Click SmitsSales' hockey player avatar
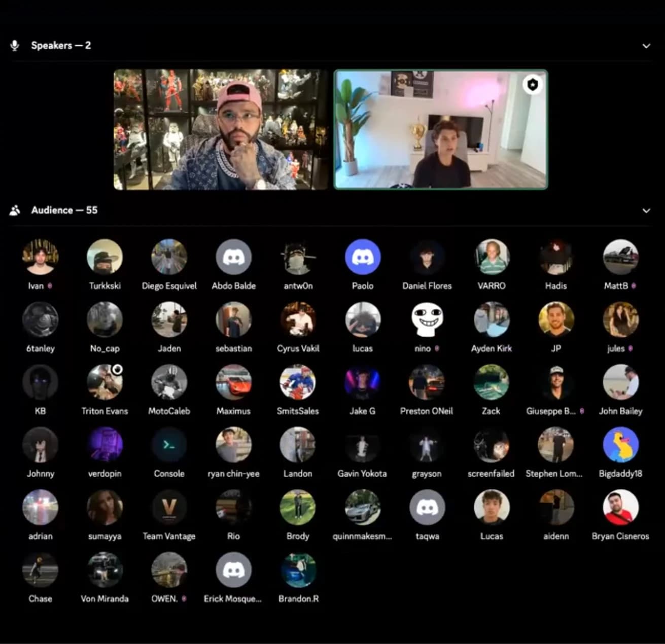The width and height of the screenshot is (665, 644). pyautogui.click(x=298, y=382)
